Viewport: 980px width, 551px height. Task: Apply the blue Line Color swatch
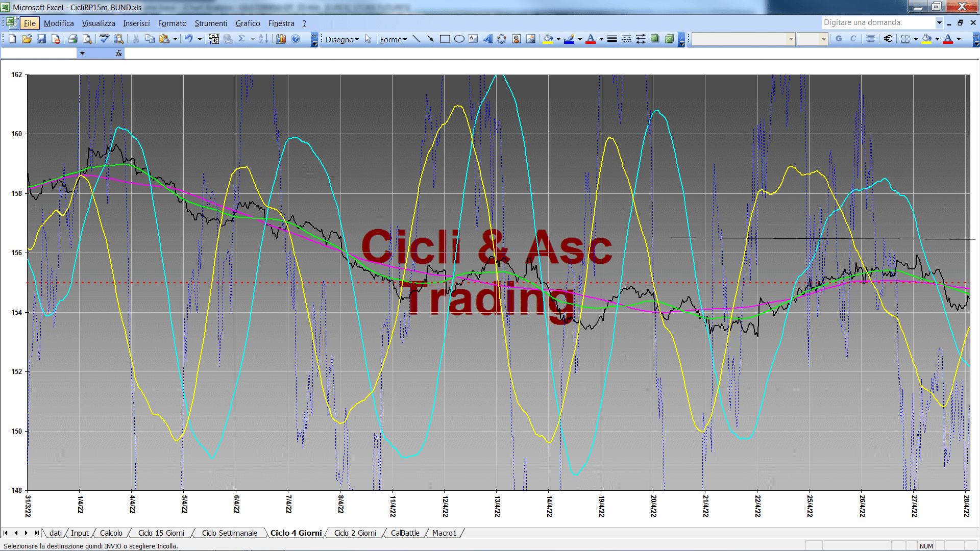pos(570,39)
